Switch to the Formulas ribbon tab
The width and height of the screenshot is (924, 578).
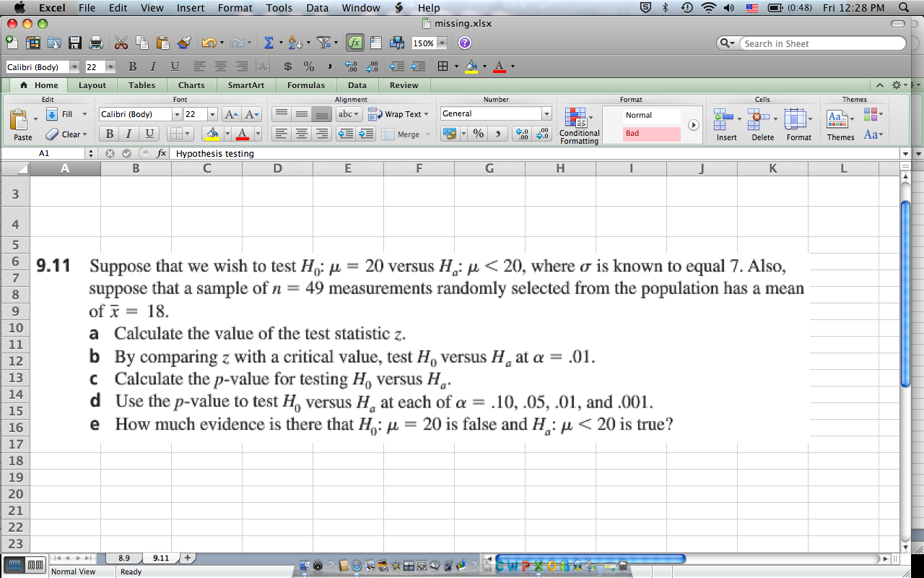305,85
